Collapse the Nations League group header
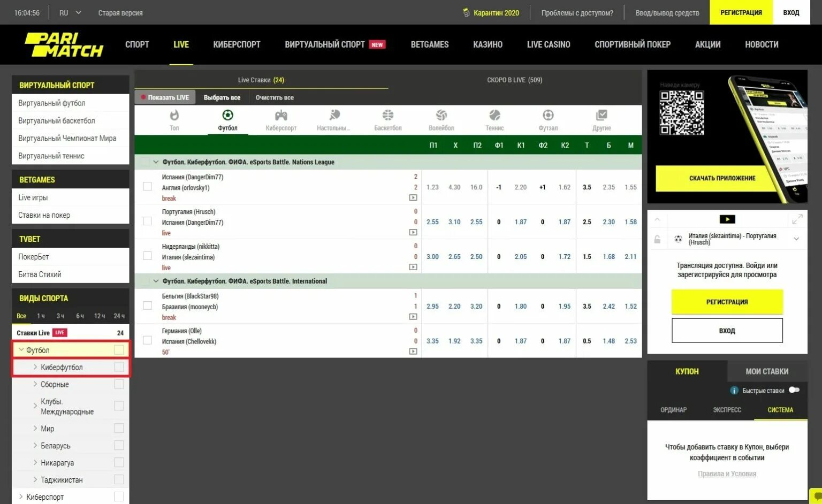 [156, 162]
